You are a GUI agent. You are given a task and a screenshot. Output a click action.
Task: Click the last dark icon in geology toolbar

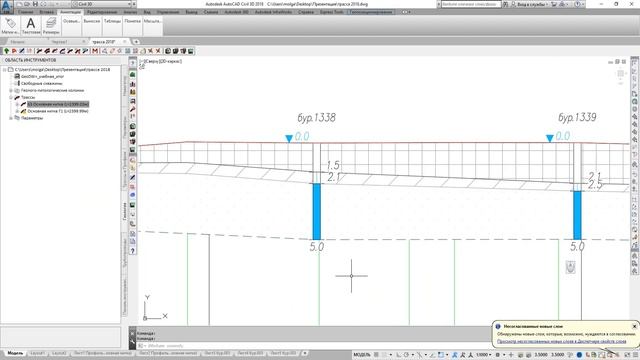[x=191, y=51]
